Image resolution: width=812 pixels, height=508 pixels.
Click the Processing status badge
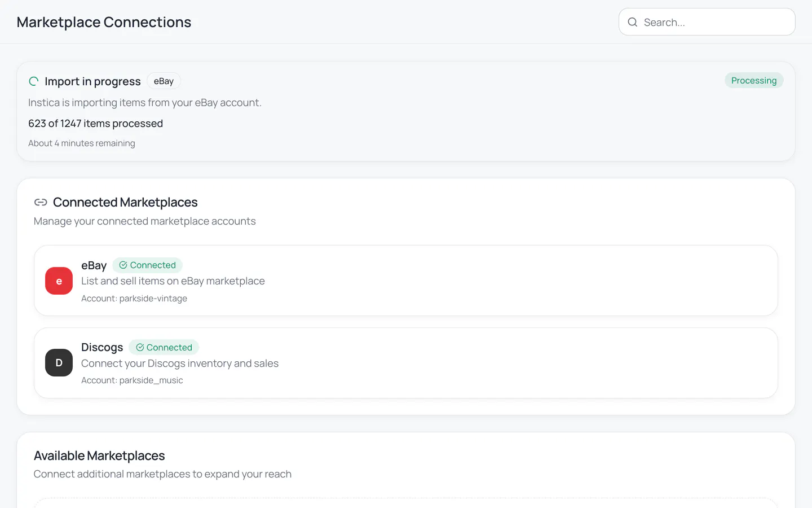[754, 81]
